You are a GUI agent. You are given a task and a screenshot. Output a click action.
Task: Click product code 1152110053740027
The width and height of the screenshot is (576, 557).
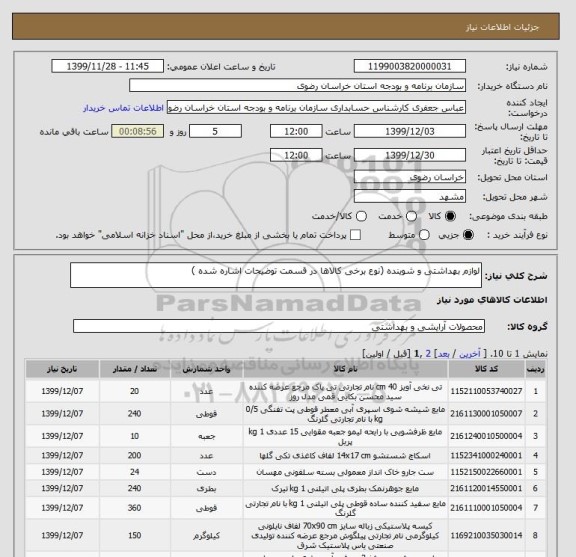click(x=486, y=392)
